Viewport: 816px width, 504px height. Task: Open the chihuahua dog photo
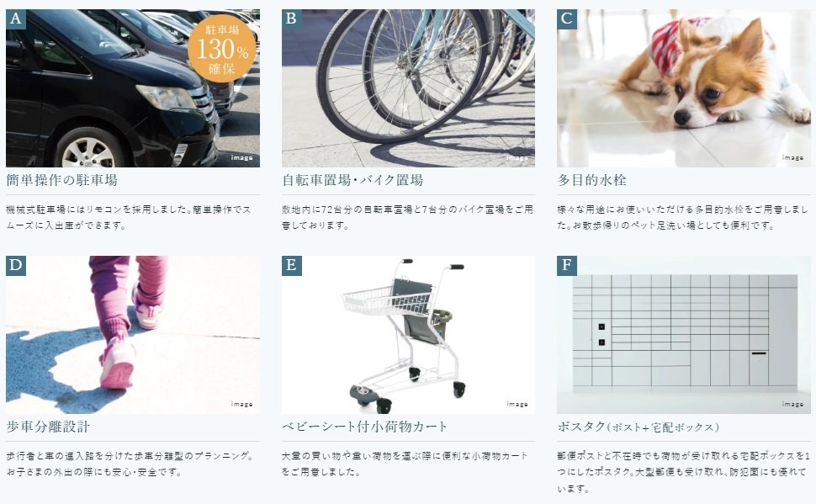tap(684, 88)
